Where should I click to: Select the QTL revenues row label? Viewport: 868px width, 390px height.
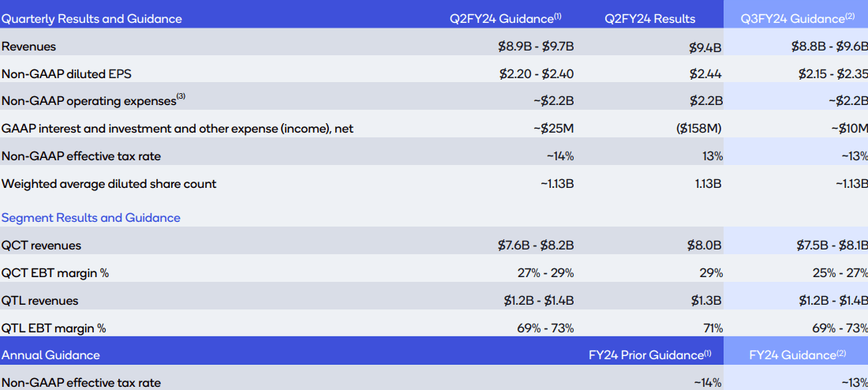[40, 301]
